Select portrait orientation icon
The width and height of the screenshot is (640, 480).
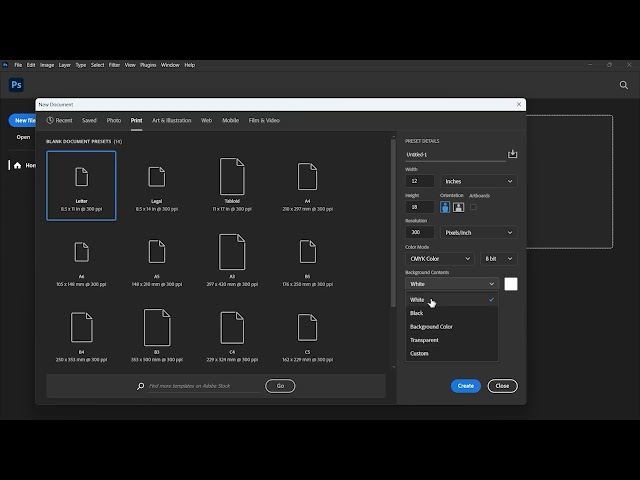[445, 207]
